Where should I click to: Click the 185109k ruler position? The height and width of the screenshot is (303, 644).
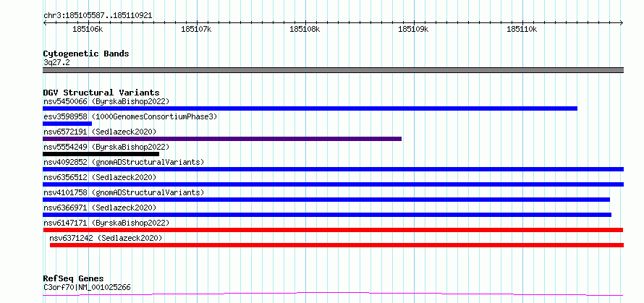coord(413,29)
